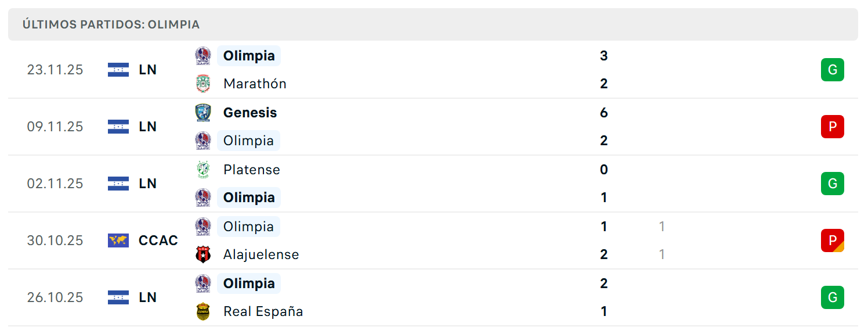Click the ÚLTIMOS PARTIDOS: OLIMPIA header
The height and width of the screenshot is (334, 868).
tap(111, 24)
